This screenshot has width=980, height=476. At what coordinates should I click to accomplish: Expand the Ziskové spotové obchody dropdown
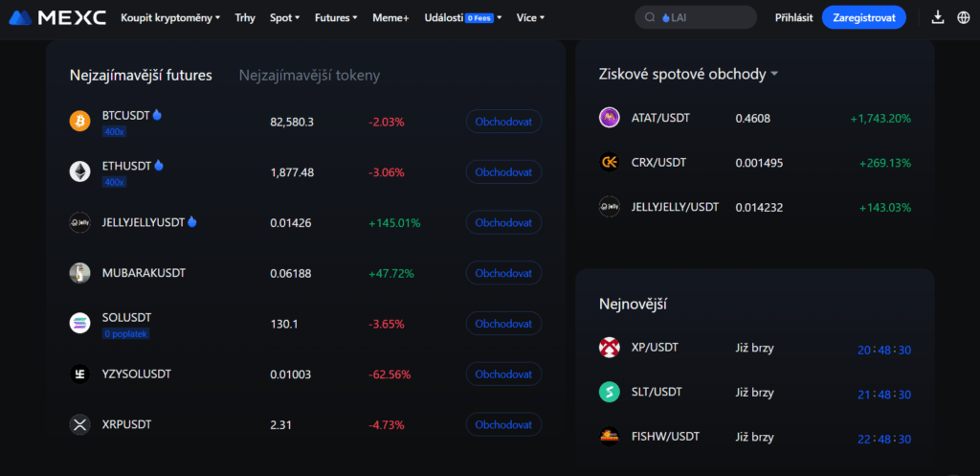(x=689, y=75)
